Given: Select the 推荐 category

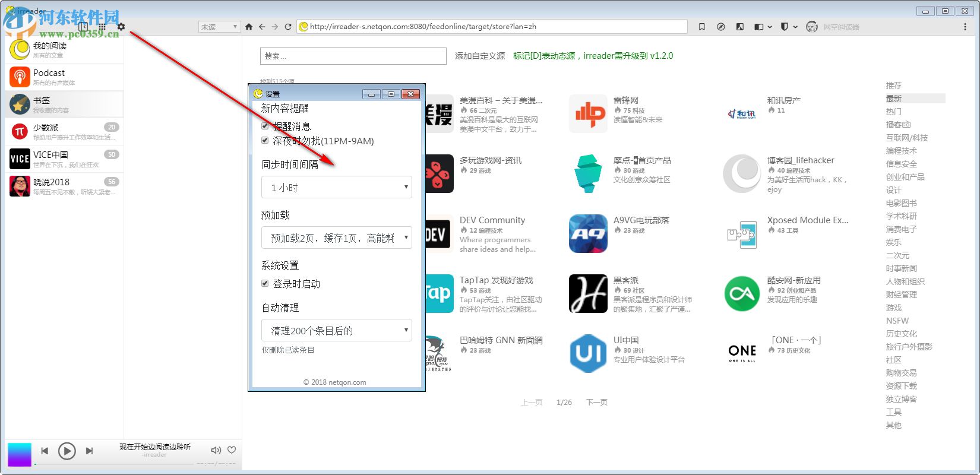Looking at the screenshot, I should [x=893, y=85].
